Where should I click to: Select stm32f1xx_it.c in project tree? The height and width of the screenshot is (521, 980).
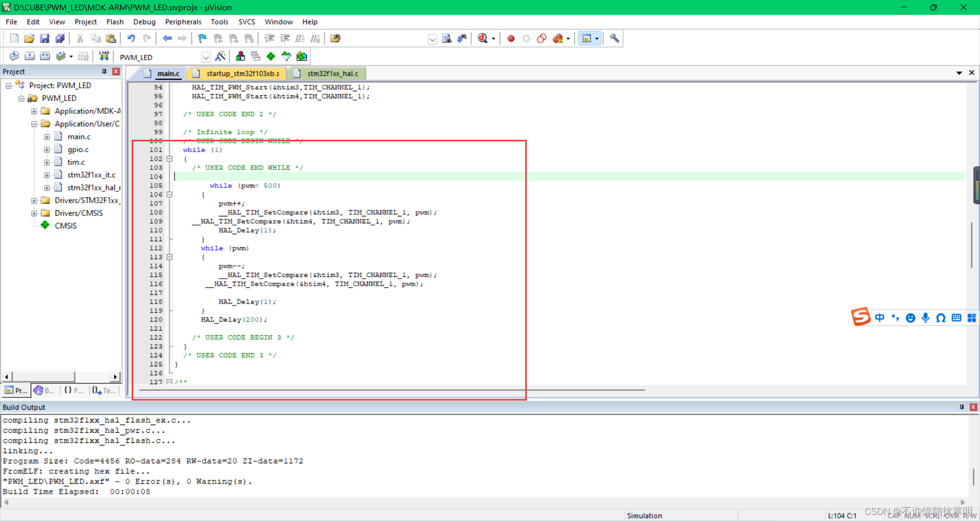click(x=91, y=175)
